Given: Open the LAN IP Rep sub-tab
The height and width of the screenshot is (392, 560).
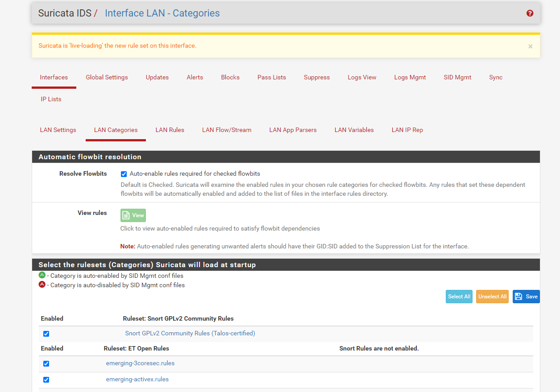Looking at the screenshot, I should coord(407,130).
